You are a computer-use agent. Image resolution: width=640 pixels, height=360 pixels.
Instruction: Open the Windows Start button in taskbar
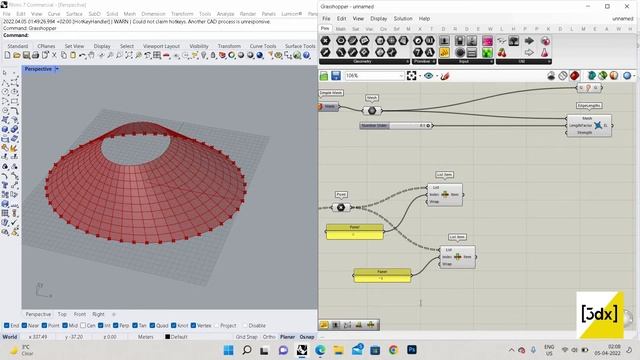point(229,350)
